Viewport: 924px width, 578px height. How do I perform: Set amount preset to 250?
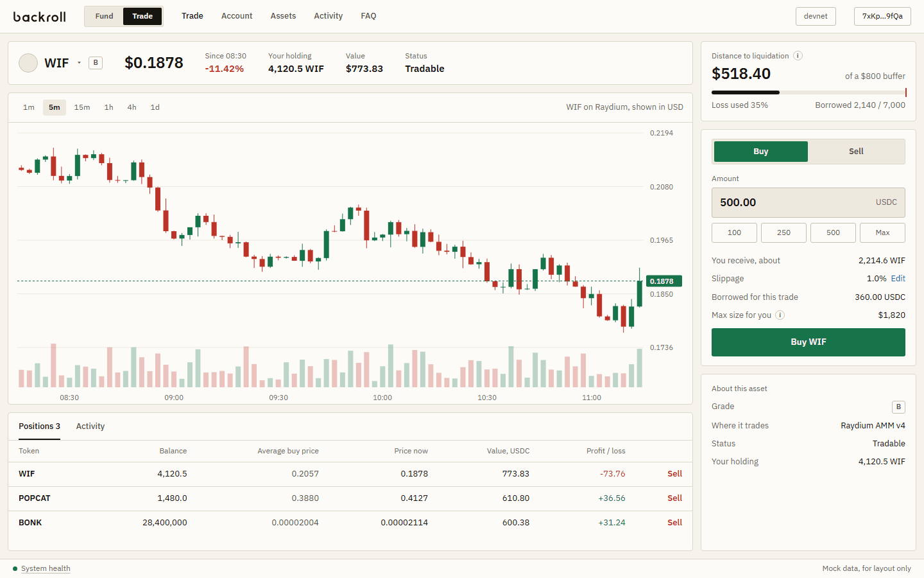(x=783, y=232)
